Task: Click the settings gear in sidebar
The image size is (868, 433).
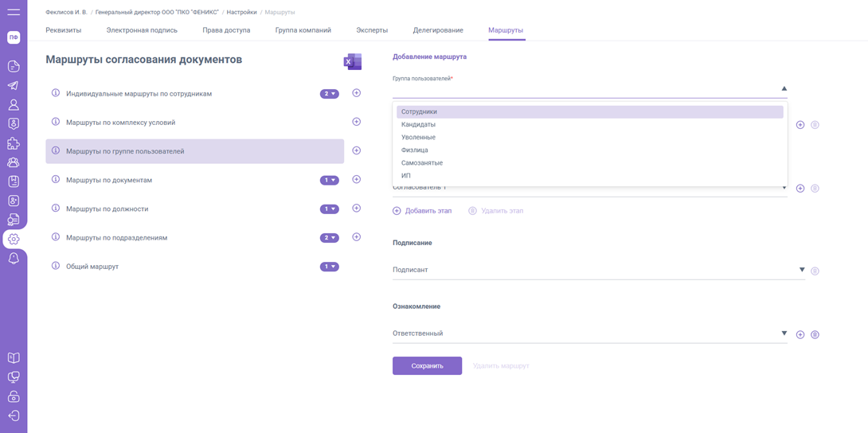Action: tap(14, 239)
